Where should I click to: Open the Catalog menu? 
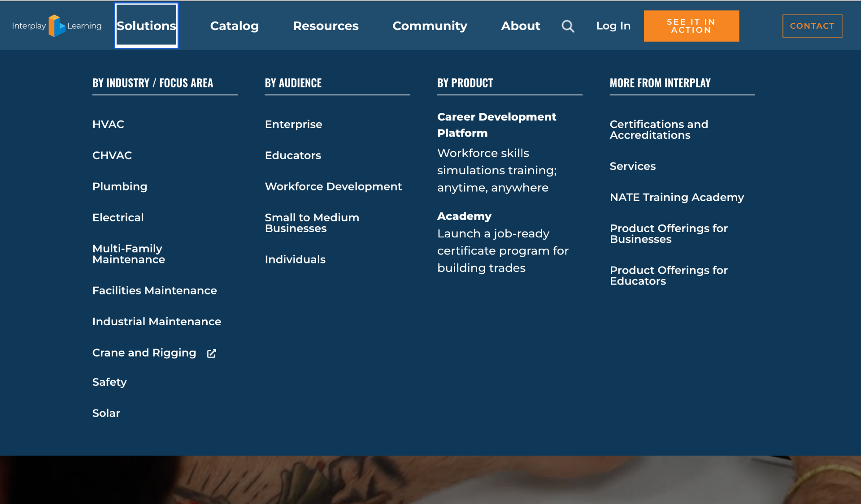234,26
